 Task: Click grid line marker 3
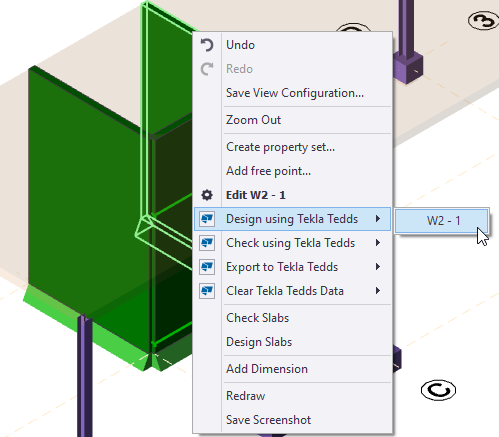pos(483,21)
